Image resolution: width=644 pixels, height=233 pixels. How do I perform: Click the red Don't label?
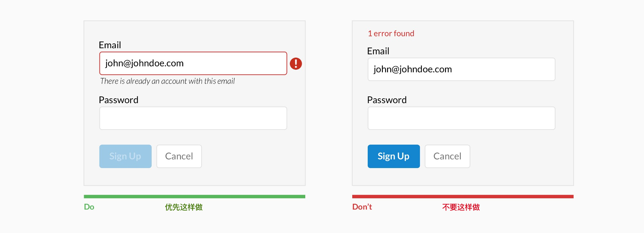pyautogui.click(x=362, y=207)
